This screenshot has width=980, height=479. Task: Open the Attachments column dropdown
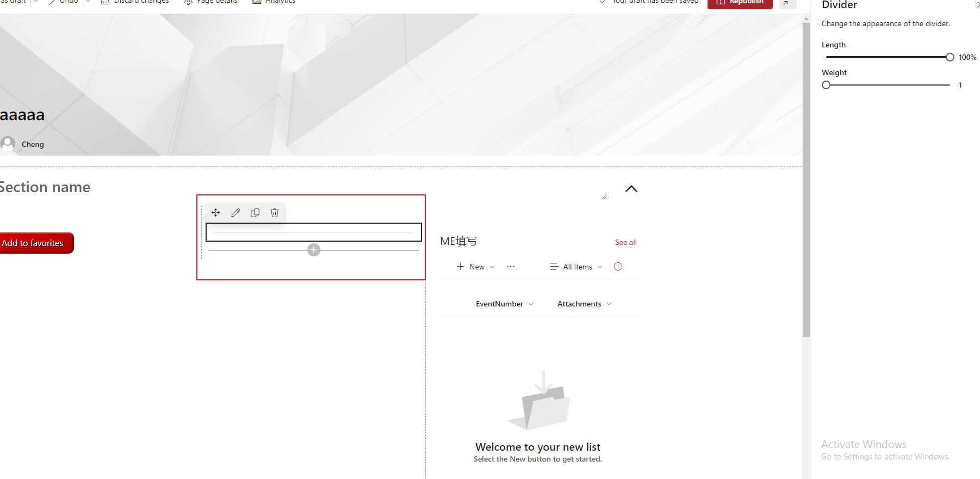585,304
